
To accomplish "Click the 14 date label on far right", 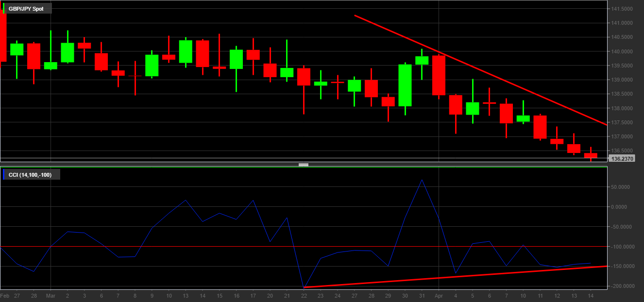I will pos(590,296).
